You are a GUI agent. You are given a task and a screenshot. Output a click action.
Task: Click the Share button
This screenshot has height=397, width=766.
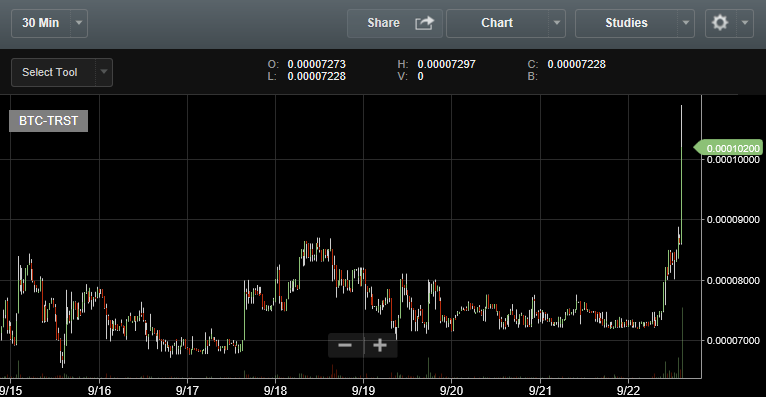pos(395,23)
